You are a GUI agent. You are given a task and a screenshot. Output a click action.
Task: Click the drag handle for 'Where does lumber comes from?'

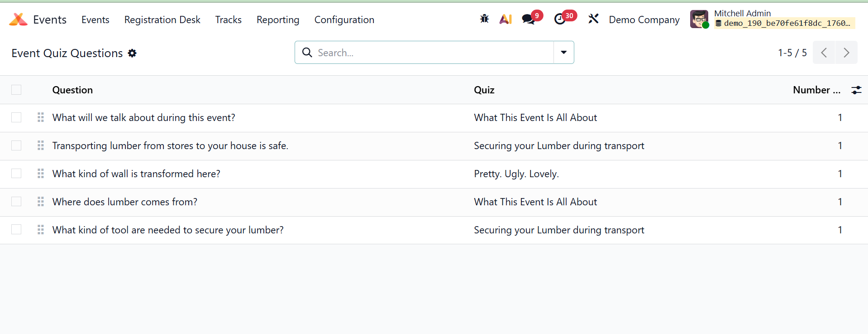[x=41, y=202]
